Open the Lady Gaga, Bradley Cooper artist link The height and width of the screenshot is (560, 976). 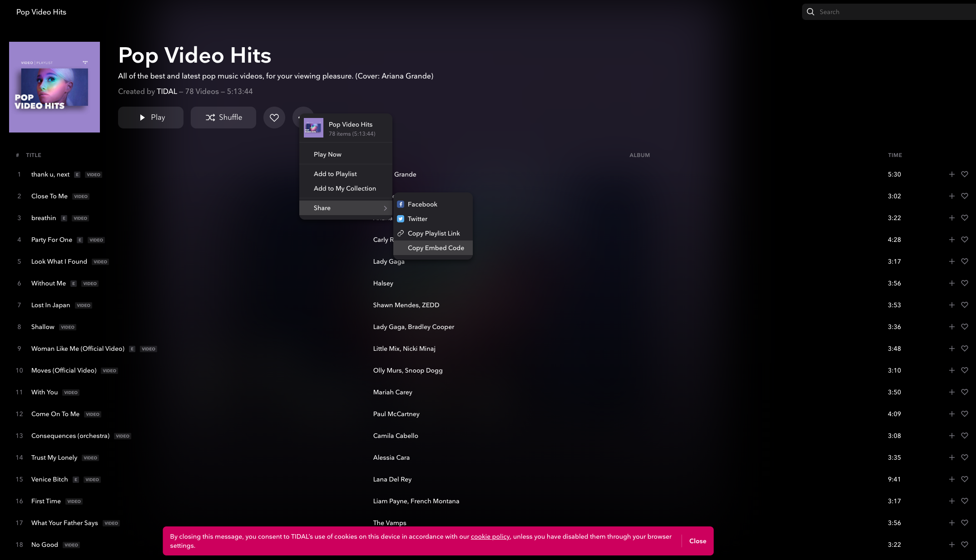coord(413,327)
